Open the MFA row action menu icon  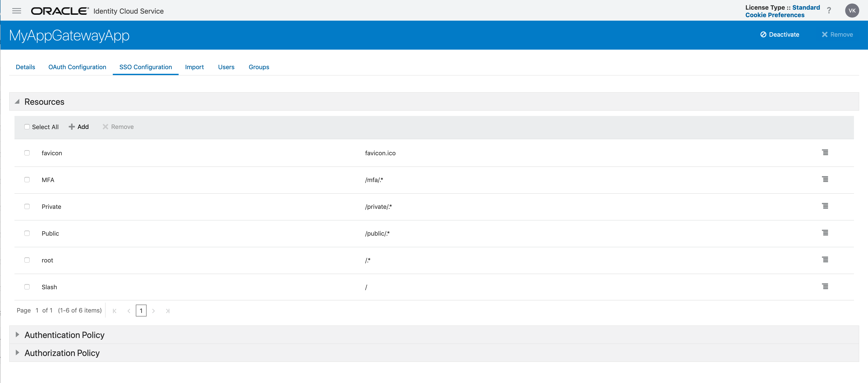[825, 179]
